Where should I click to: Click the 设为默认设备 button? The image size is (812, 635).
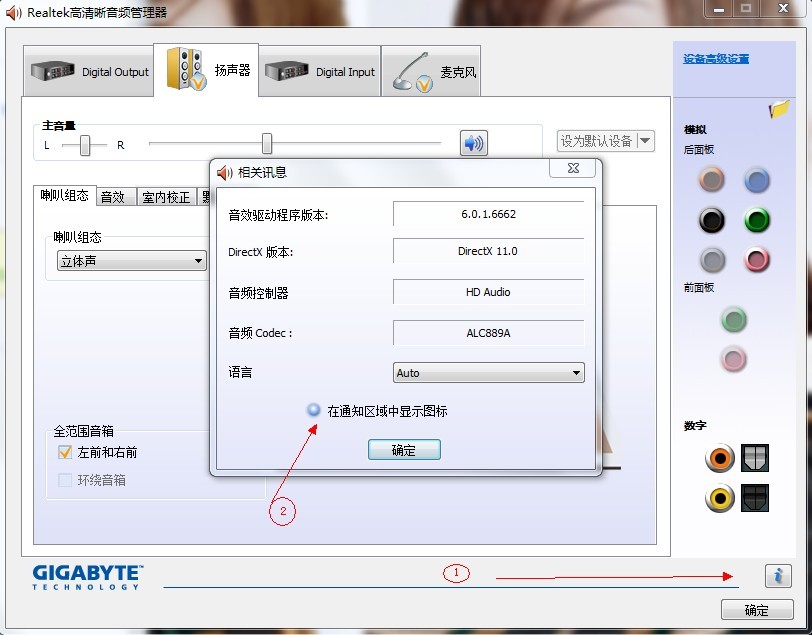tap(597, 140)
